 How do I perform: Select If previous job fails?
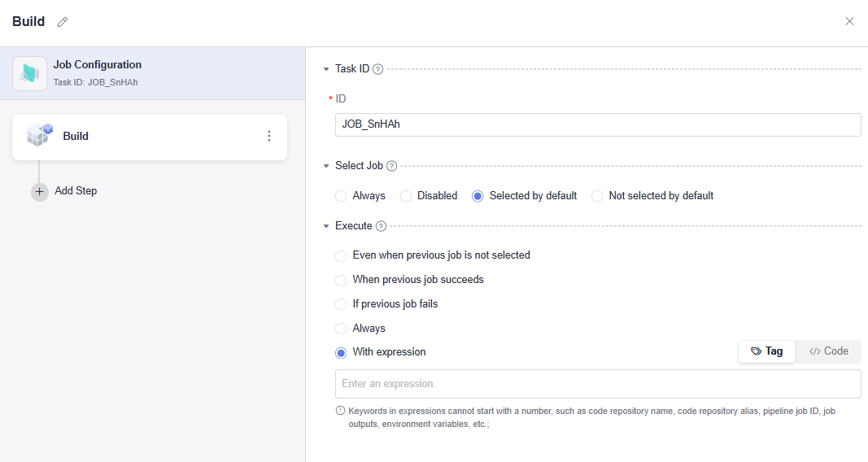(341, 304)
